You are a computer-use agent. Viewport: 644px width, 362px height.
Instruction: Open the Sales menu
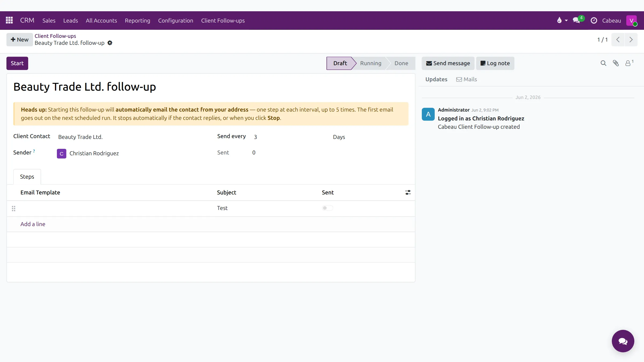click(x=49, y=20)
